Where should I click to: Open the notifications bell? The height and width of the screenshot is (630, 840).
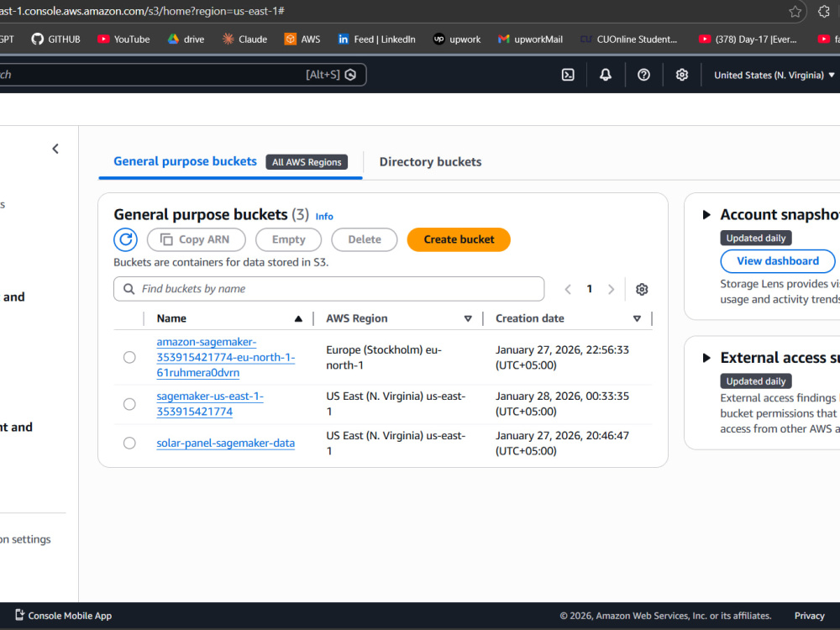click(x=606, y=75)
